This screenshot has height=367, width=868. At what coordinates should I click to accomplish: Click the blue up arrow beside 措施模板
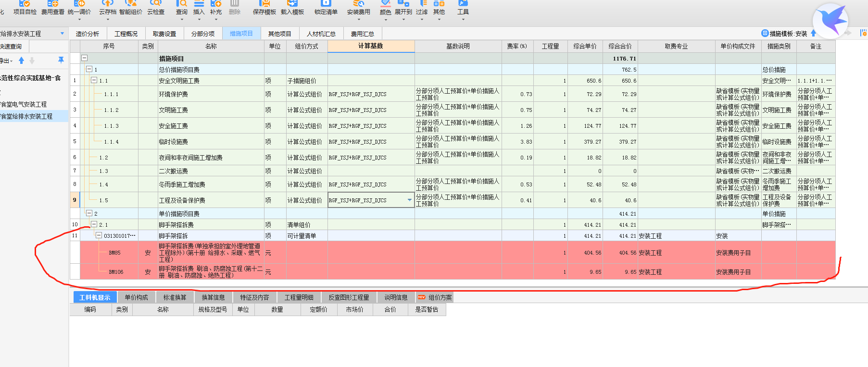pos(813,33)
